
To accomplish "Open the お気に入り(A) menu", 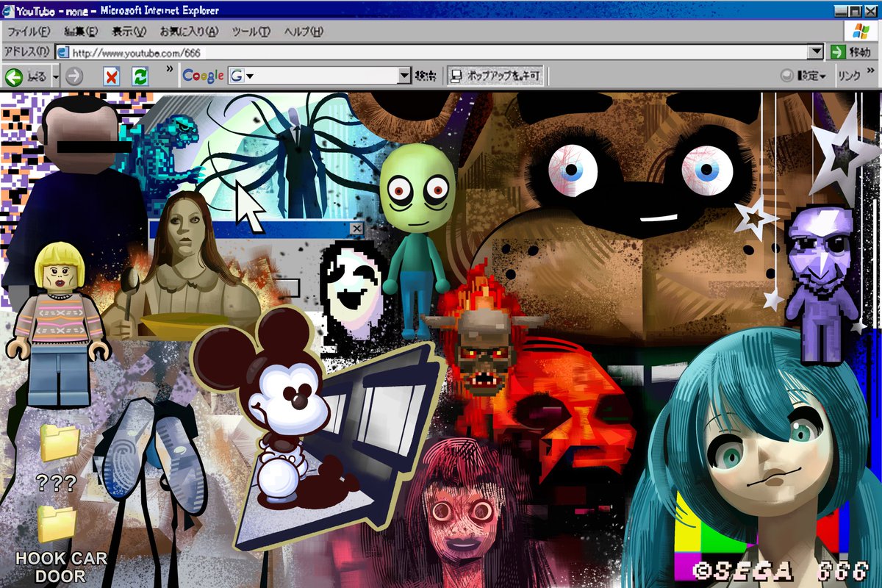I will point(189,32).
